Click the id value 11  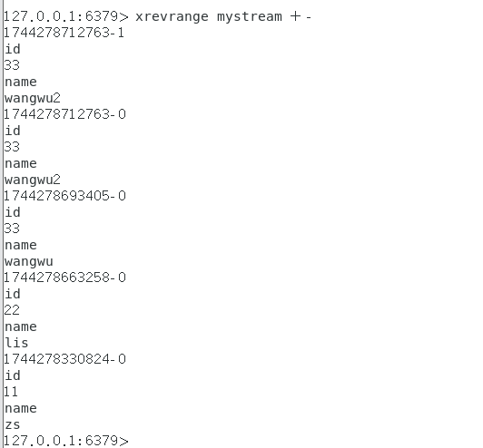pos(11,392)
